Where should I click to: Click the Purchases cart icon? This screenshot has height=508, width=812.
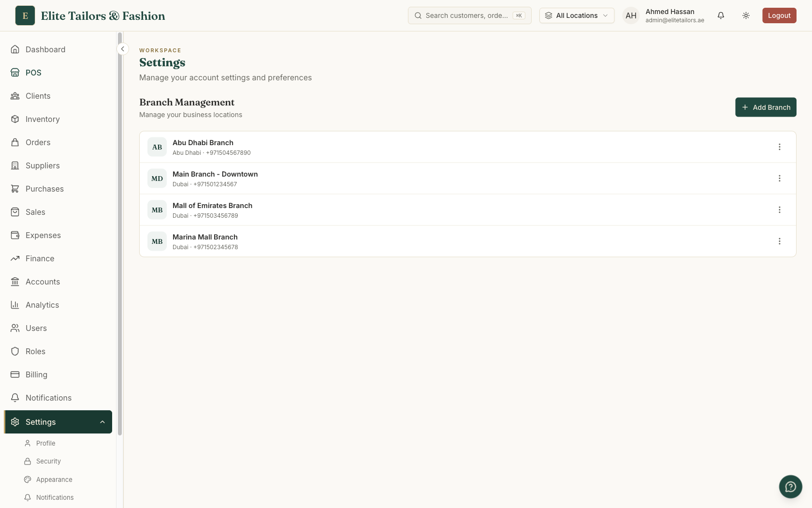[15, 189]
